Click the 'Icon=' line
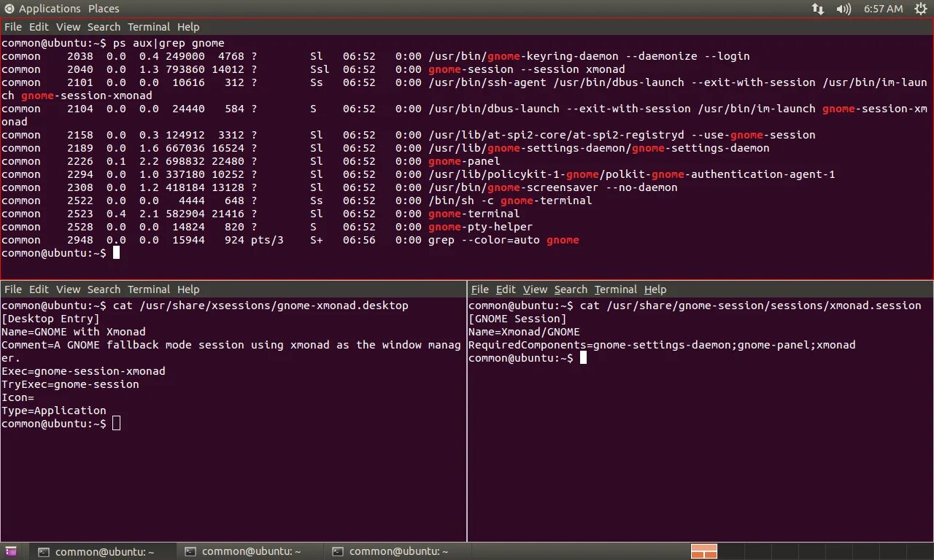Screen dimensions: 934x560 pos(18,397)
